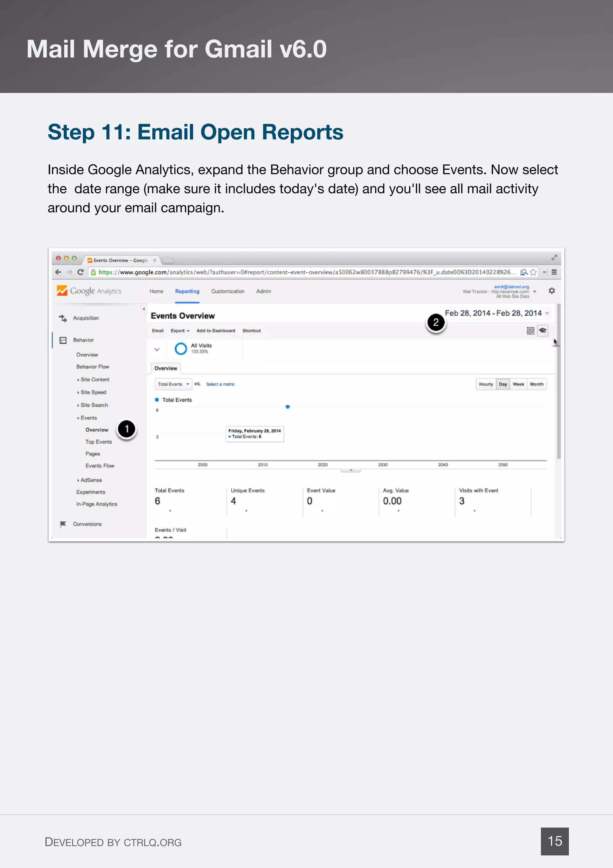Open Behavior Flow report
The width and height of the screenshot is (613, 868).
92,367
